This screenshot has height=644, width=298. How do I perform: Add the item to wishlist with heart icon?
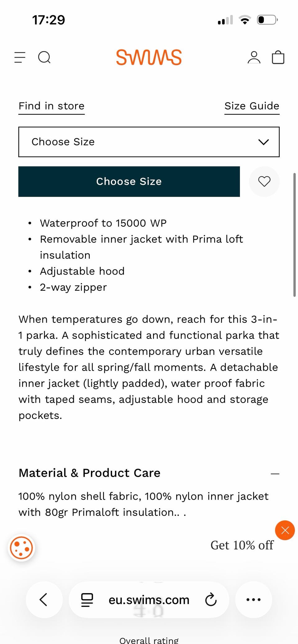(264, 181)
